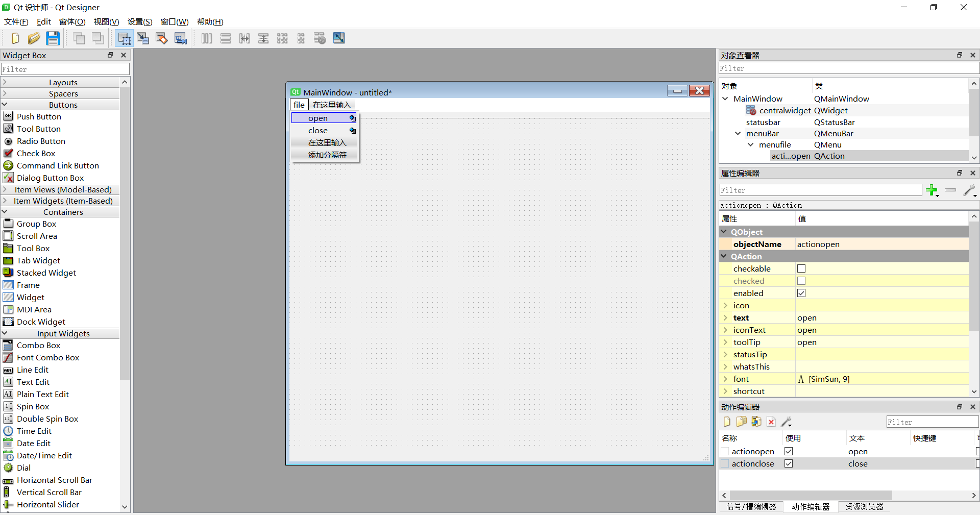Screen dimensions: 980x515
Task: Click the Bring to Front toolbar icon
Action: 98,38
